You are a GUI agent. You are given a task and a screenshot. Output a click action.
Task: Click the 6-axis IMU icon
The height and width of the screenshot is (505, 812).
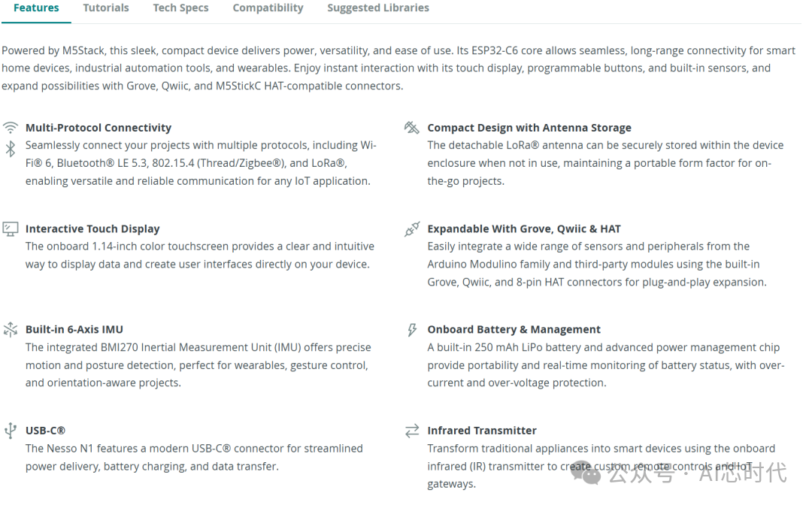(11, 330)
